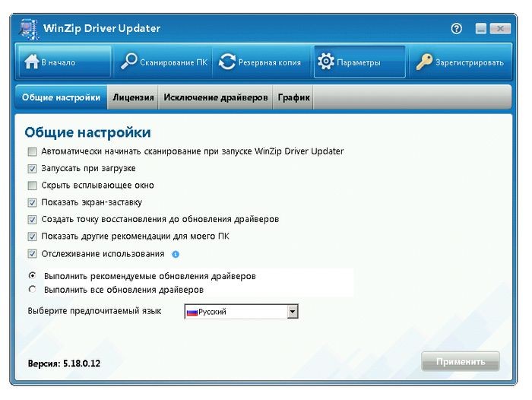The image size is (532, 400).
Task: Open the language dropdown arrow
Action: 293,312
